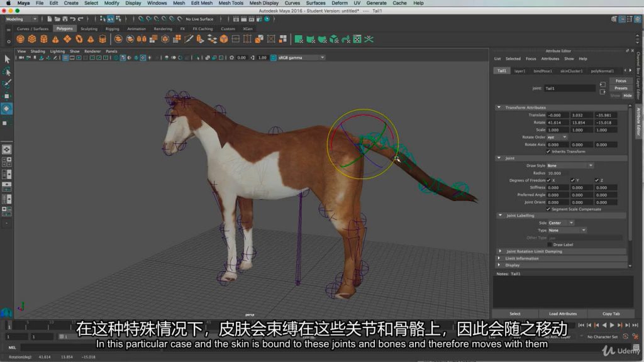This screenshot has height=362, width=644.
Task: Toggle Degrees of Freedom Z checkbox
Action: [597, 180]
